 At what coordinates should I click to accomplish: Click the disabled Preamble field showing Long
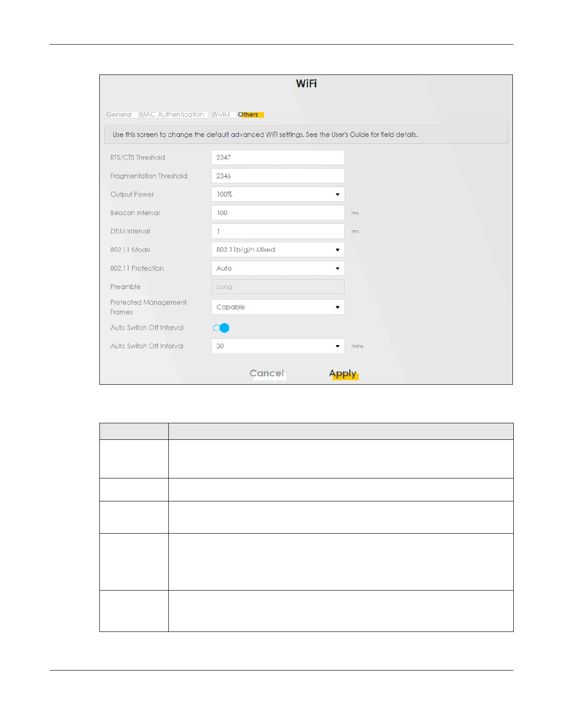point(278,287)
